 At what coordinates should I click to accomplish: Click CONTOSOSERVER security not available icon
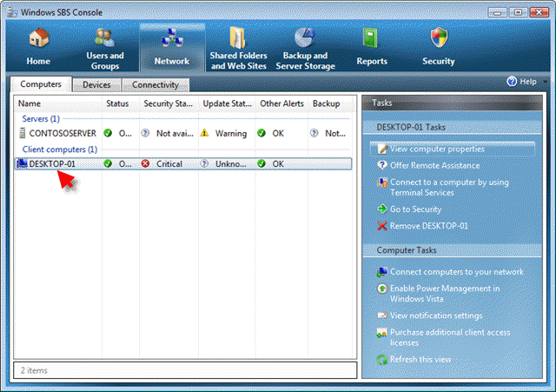pos(145,133)
